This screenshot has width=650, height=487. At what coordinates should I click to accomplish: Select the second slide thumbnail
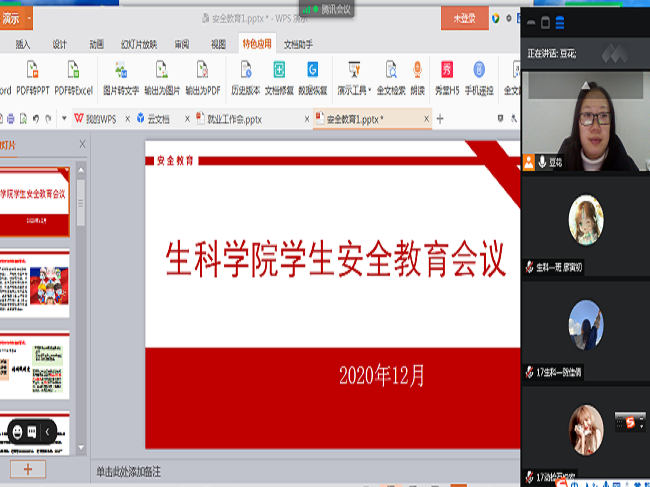[x=34, y=277]
